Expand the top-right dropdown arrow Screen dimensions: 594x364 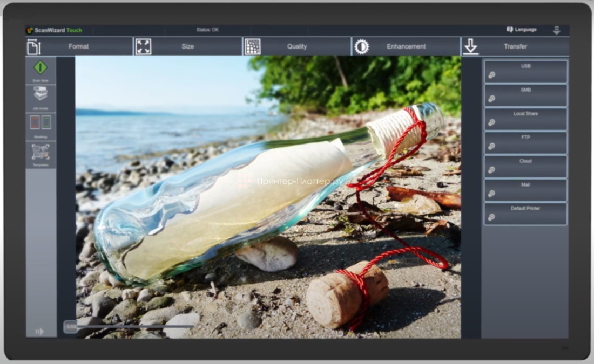coord(557,30)
